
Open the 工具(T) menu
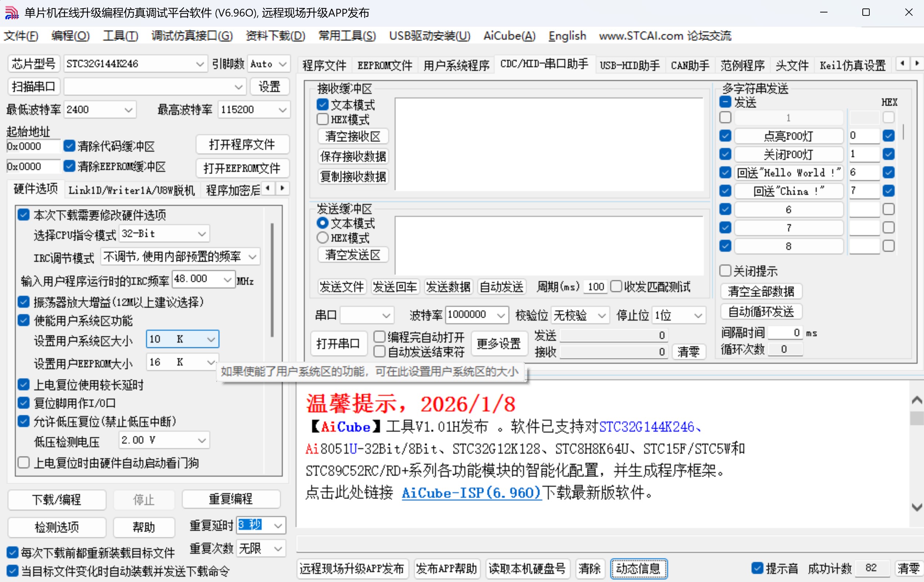click(x=120, y=36)
